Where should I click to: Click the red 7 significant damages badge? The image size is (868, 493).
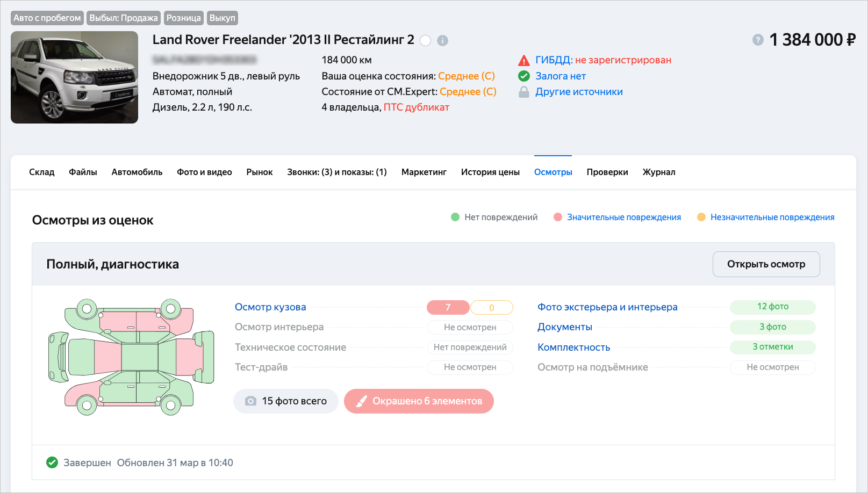(x=448, y=307)
